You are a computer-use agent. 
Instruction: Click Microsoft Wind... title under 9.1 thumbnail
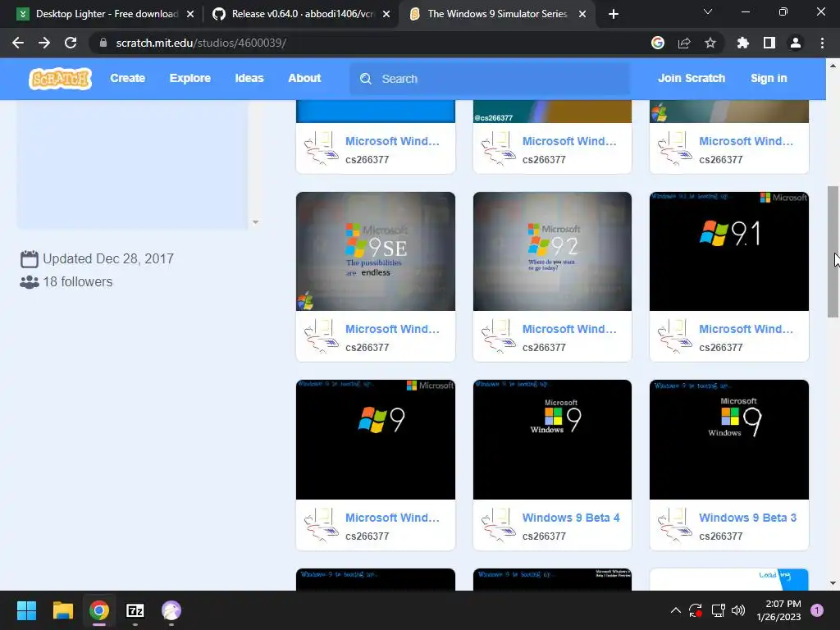click(x=746, y=329)
